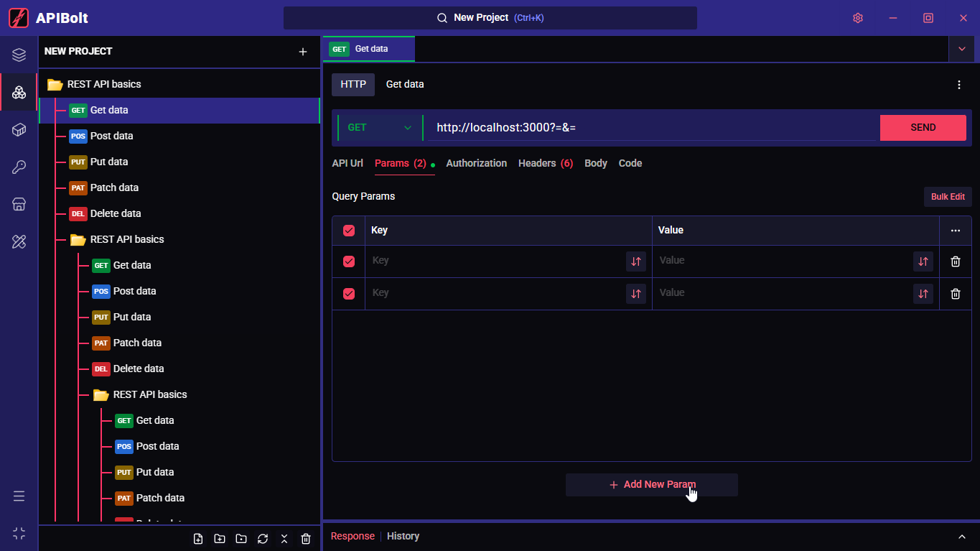Collapse all tree items icon
980x551 pixels.
click(284, 539)
